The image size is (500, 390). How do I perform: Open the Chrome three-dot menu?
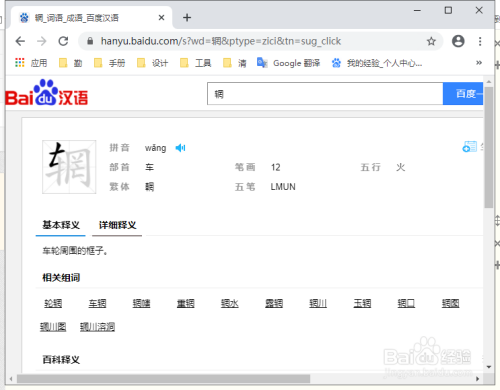pyautogui.click(x=480, y=41)
